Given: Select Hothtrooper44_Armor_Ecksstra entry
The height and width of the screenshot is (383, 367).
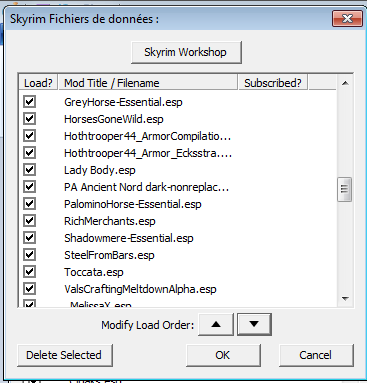Looking at the screenshot, I should coord(148,153).
